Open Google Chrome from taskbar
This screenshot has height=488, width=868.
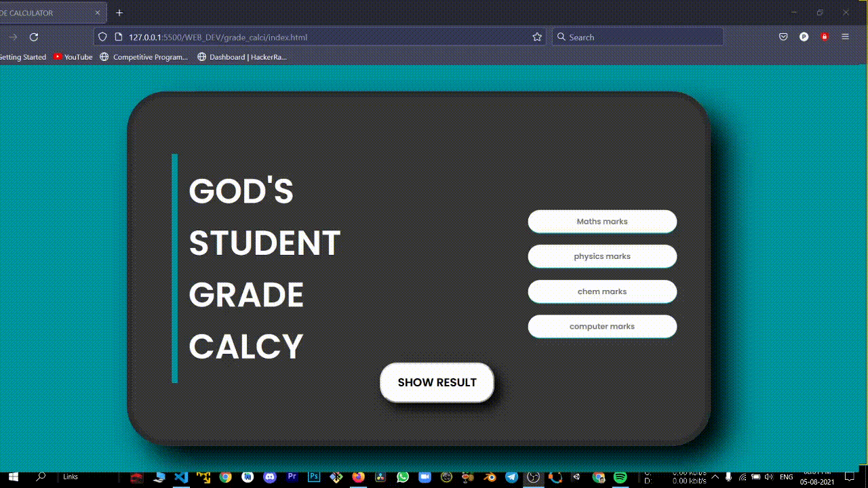226,477
